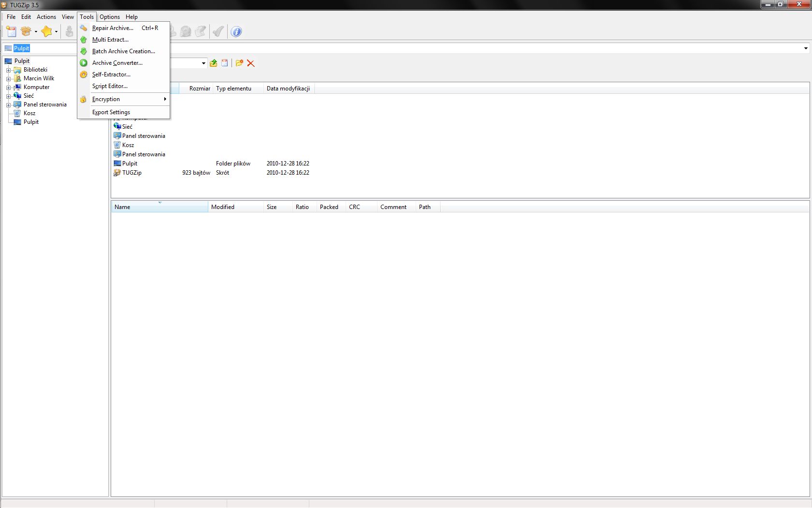Image resolution: width=812 pixels, height=508 pixels.
Task: Sort by Data modyfikacji column header
Action: (x=289, y=89)
